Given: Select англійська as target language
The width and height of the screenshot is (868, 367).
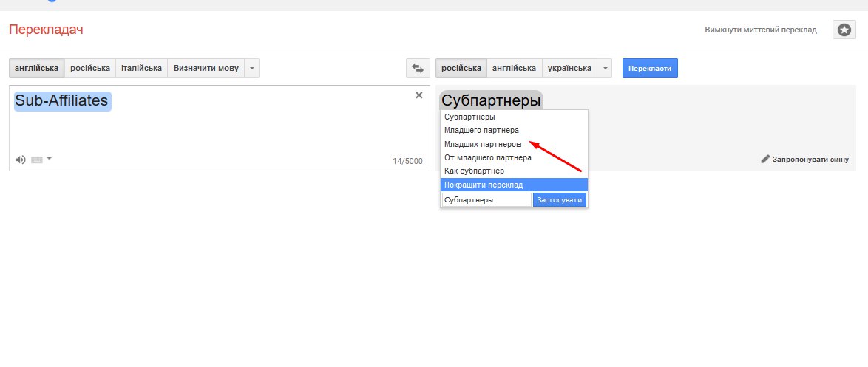Looking at the screenshot, I should [515, 69].
